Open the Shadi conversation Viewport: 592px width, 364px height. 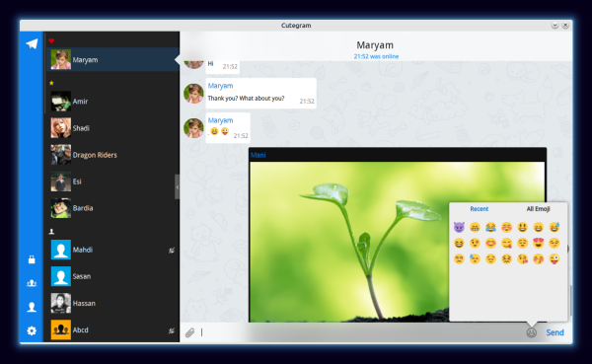[x=112, y=128]
